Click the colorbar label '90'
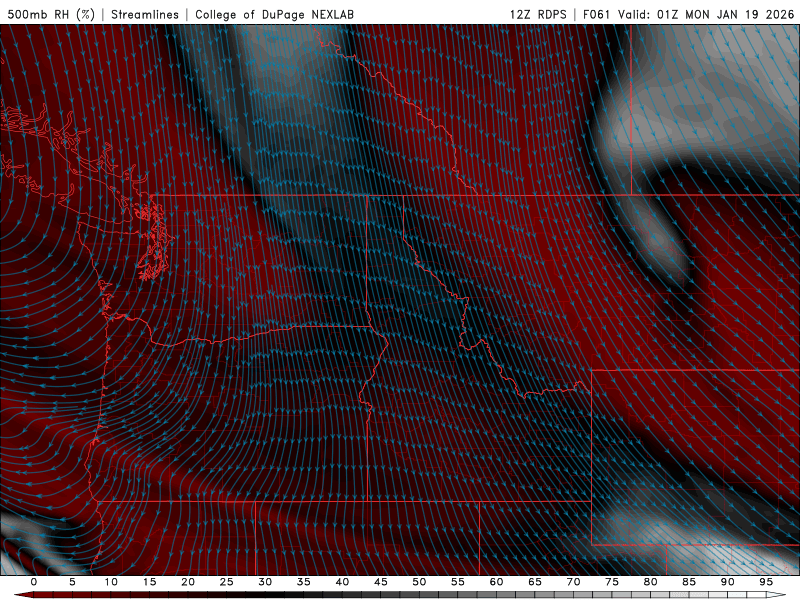 pos(728,582)
